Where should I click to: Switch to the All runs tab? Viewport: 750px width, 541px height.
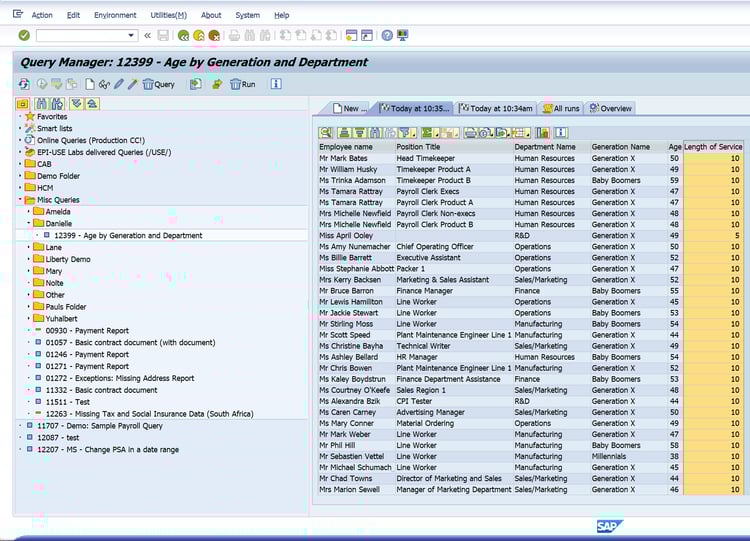click(x=561, y=109)
